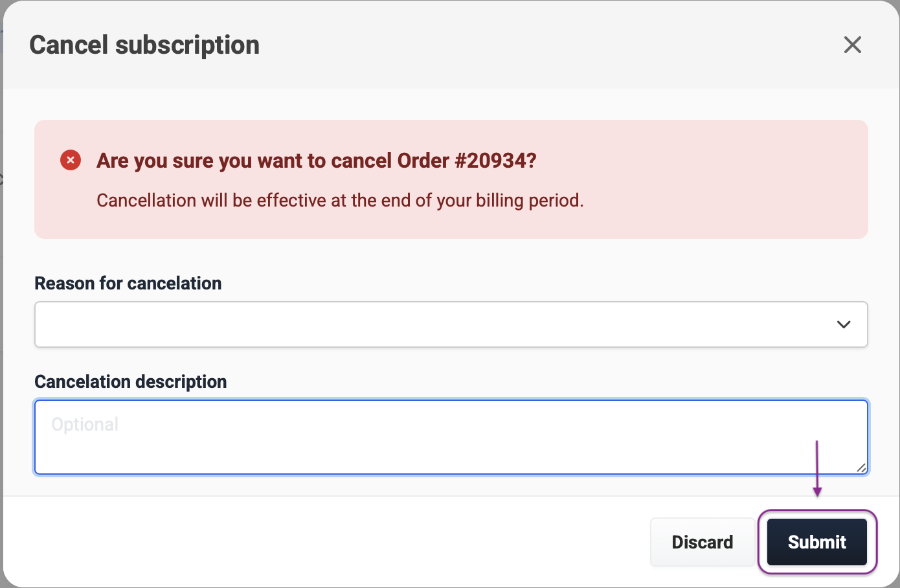Click the Optional placeholder text
Image resolution: width=900 pixels, height=588 pixels.
click(85, 425)
